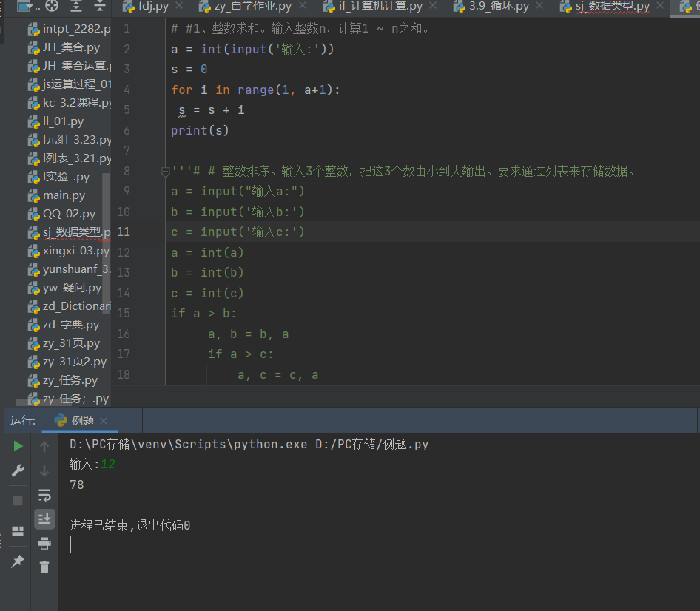Click the locate file target icon in project toolbar

(x=52, y=7)
